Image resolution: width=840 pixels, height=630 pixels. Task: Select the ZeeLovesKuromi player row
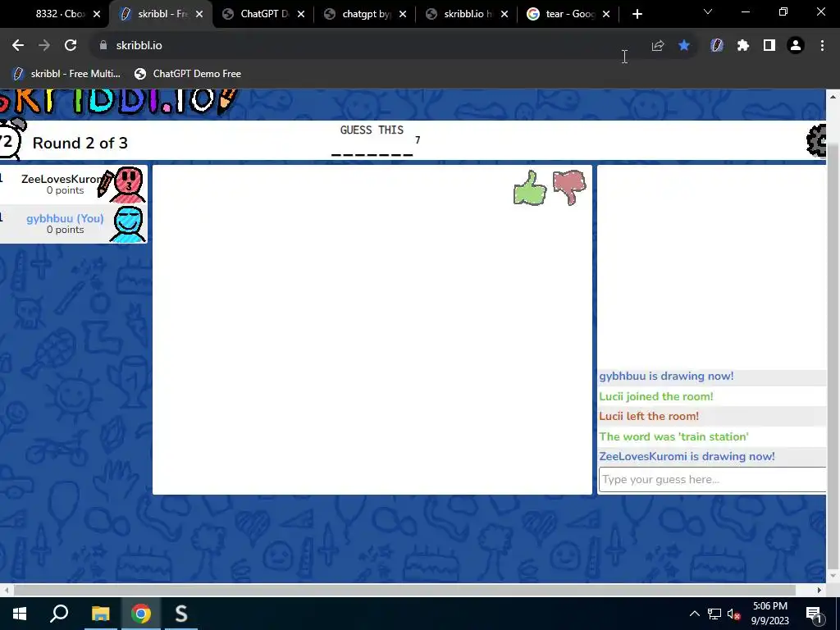tap(73, 185)
